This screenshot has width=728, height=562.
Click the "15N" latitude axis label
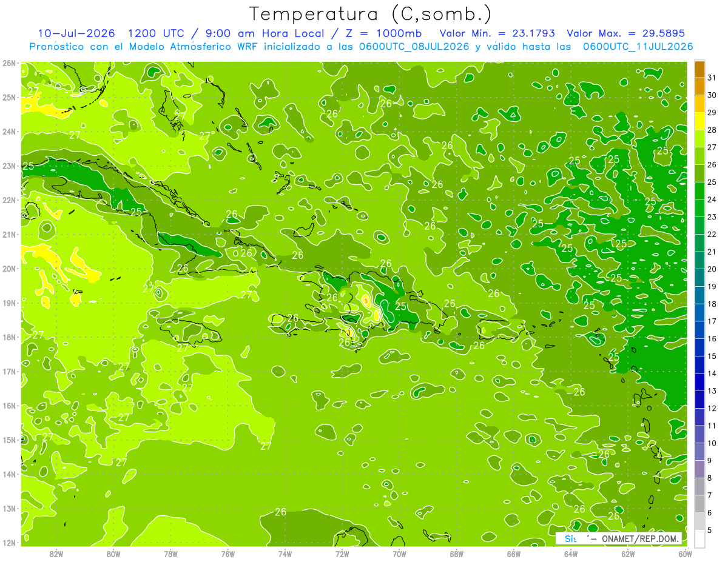coord(9,440)
